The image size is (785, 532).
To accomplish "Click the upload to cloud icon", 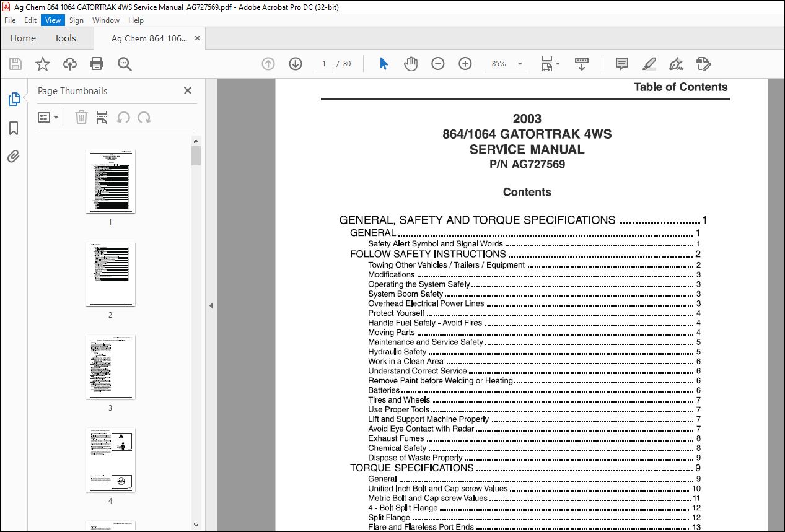I will [70, 64].
